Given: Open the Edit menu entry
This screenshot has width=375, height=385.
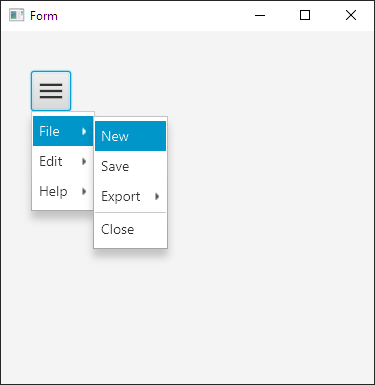Looking at the screenshot, I should pos(63,161).
